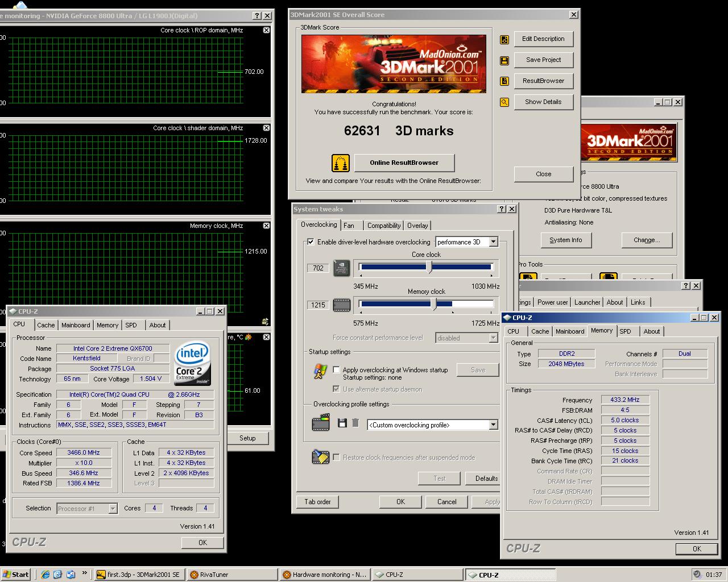The image size is (728, 582).
Task: Open the Custom overclocking profile dropdown
Action: [x=493, y=425]
